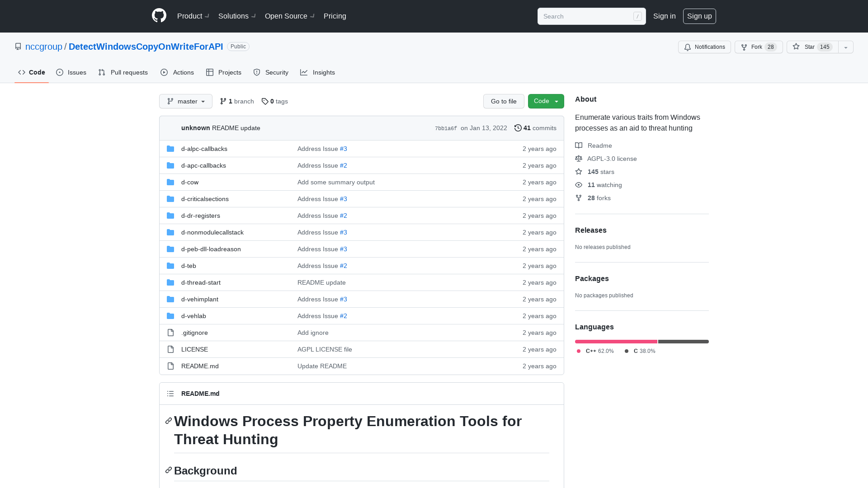Click the scales icon beside AGPL-3.0 license
This screenshot has width=868, height=488.
[579, 159]
